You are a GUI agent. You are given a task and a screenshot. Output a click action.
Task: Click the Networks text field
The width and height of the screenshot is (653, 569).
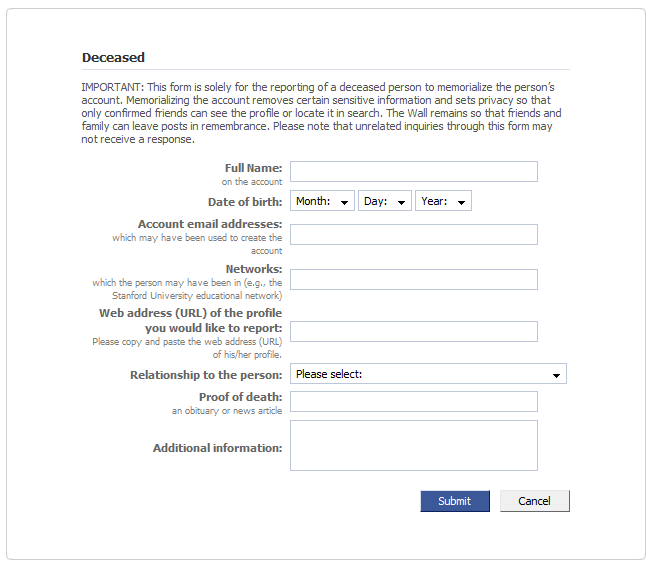(413, 279)
